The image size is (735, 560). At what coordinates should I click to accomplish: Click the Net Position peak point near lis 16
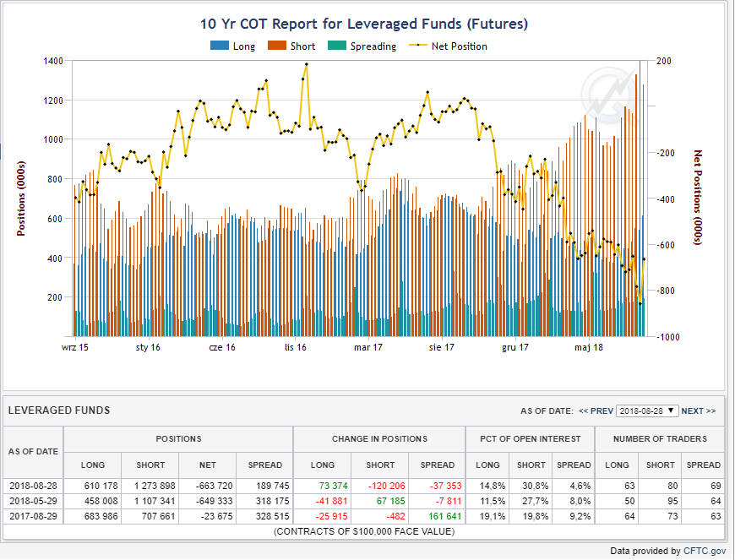coord(307,64)
